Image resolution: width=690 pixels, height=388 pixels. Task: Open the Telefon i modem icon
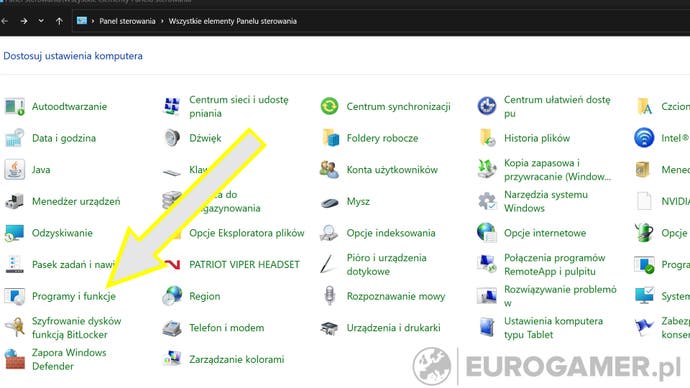point(172,328)
